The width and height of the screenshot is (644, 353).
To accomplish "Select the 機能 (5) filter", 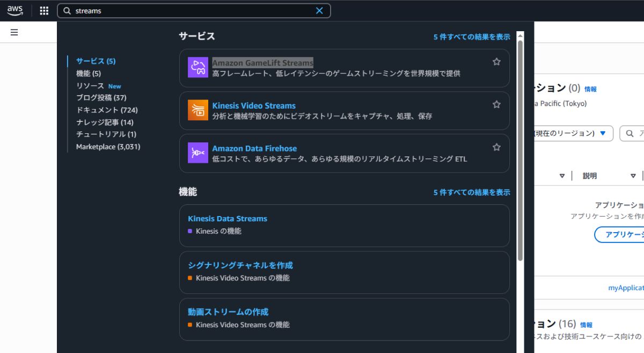I will pos(89,74).
